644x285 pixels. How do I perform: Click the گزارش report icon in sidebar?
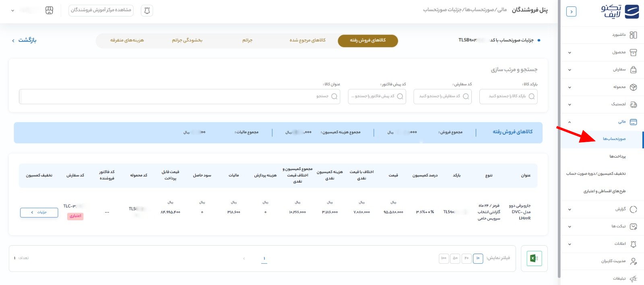(x=633, y=209)
